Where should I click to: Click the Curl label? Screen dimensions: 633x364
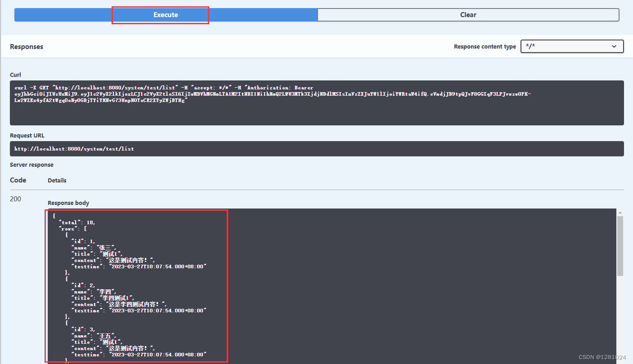coord(15,75)
